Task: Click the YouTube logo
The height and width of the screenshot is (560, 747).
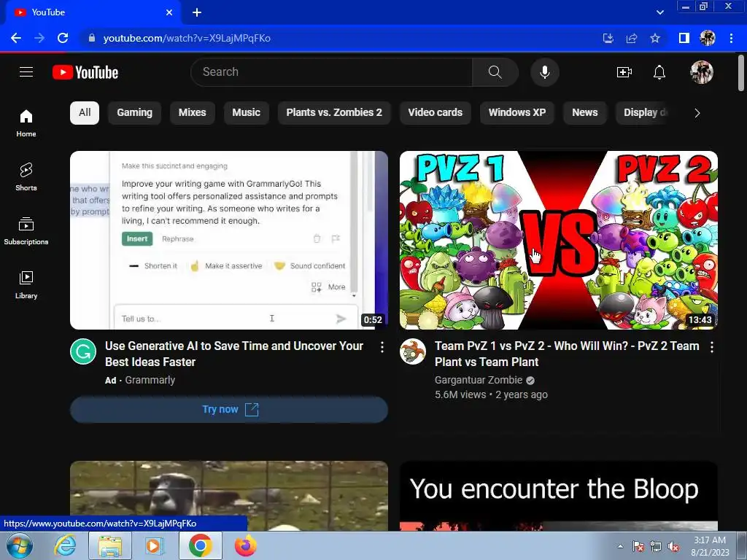Action: (85, 72)
